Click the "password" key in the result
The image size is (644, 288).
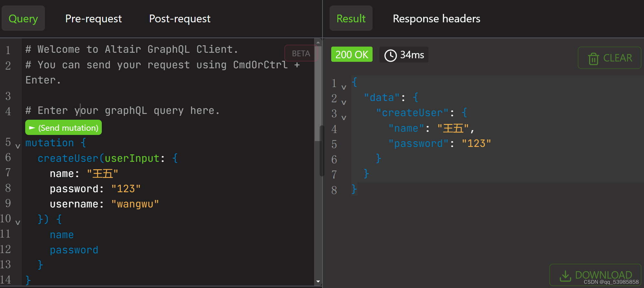418,143
